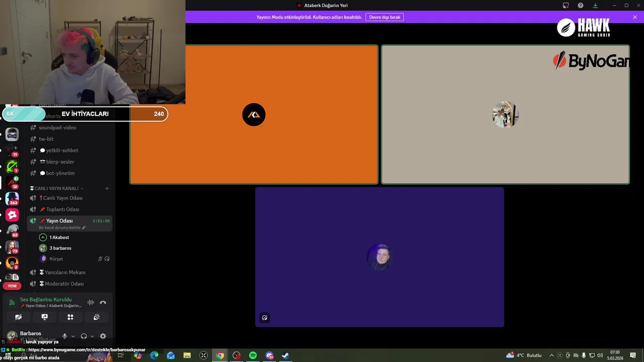
Task: Open microphone input options arrow
Action: [x=73, y=336]
